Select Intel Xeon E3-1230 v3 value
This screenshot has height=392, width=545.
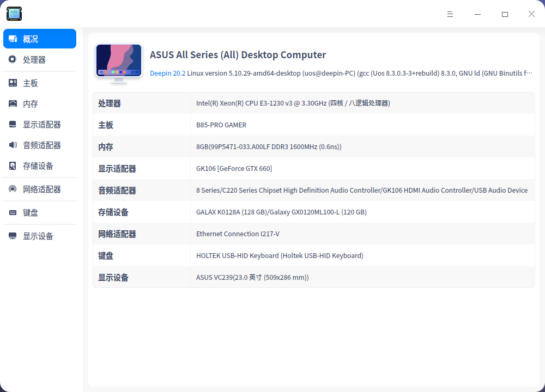tap(293, 103)
